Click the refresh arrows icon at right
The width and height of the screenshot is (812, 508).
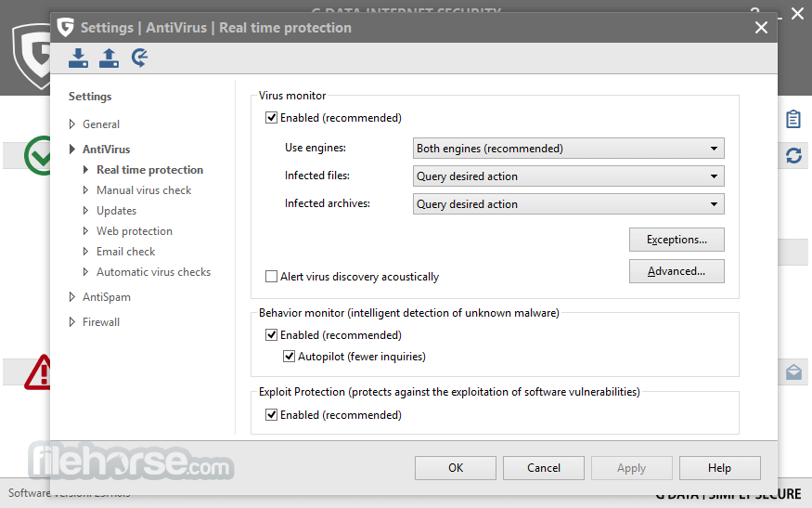coord(793,155)
